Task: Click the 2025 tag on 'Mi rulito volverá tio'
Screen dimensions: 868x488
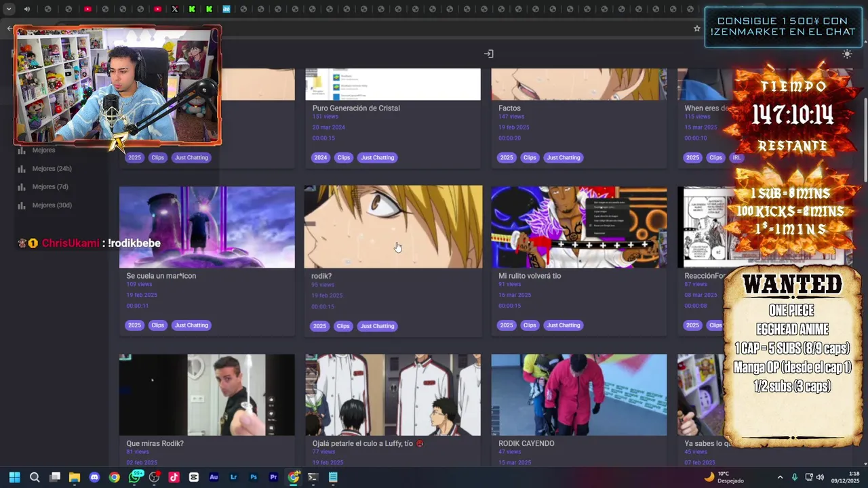Action: 507,325
